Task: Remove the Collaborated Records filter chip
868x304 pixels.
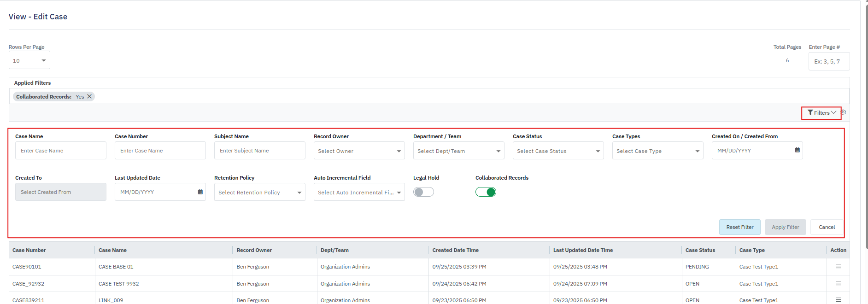Action: click(89, 96)
